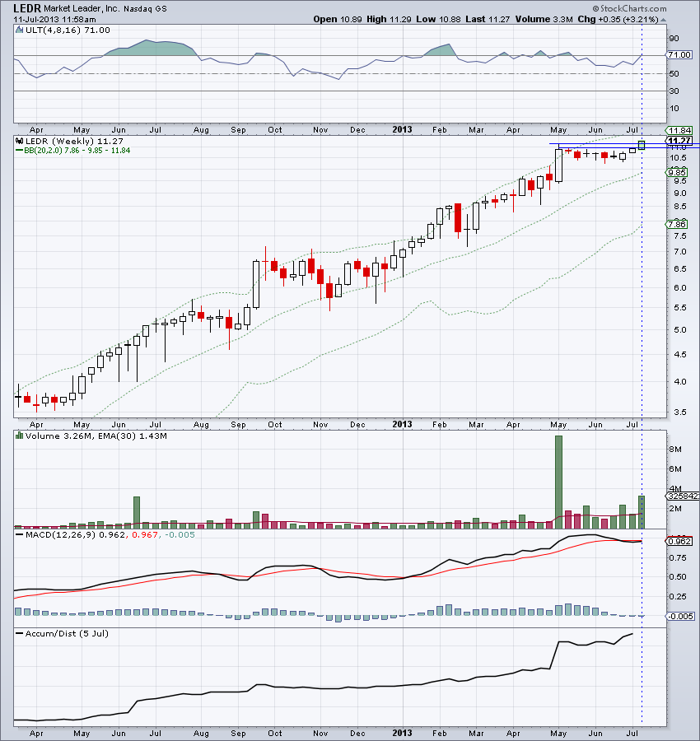Click the 11.84 upper Bollinger price tag
Screen dimensions: 700x741
pos(679,130)
